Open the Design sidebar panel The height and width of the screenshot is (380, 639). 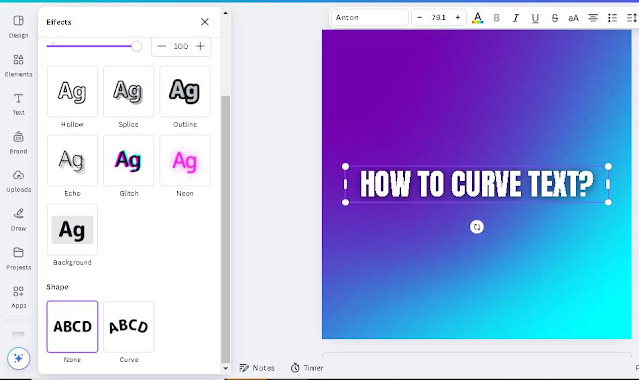18,27
